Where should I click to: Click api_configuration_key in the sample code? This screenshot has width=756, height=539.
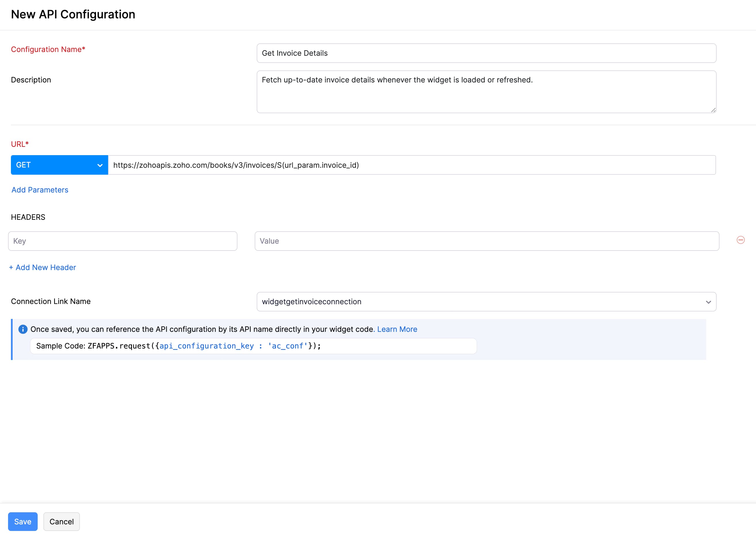[206, 346]
